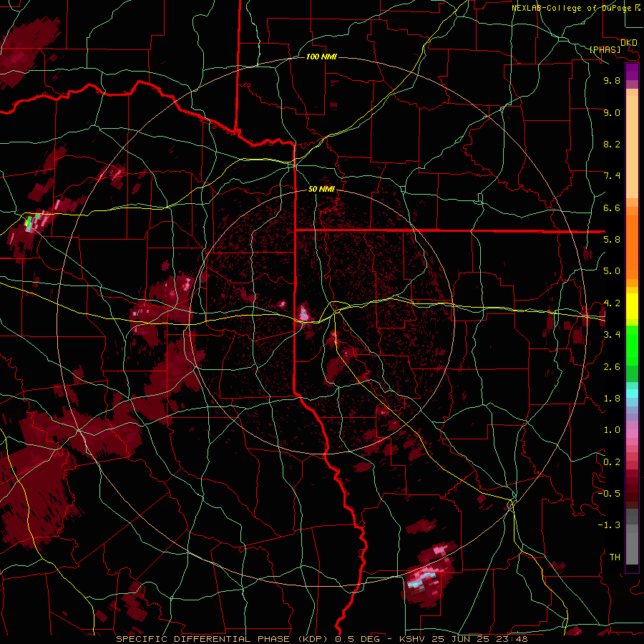The height and width of the screenshot is (644, 644).
Task: Click the green-cored storm cell at the left edge
Action: coord(31,221)
